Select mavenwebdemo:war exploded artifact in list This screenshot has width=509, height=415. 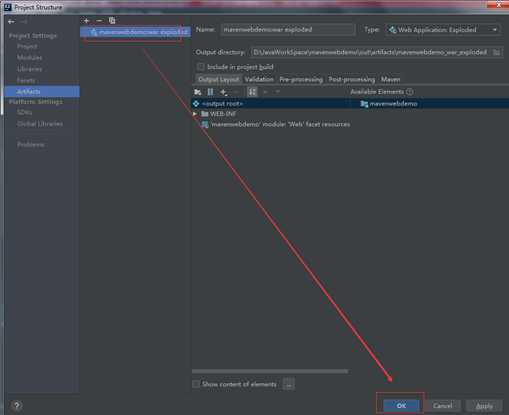[x=135, y=32]
